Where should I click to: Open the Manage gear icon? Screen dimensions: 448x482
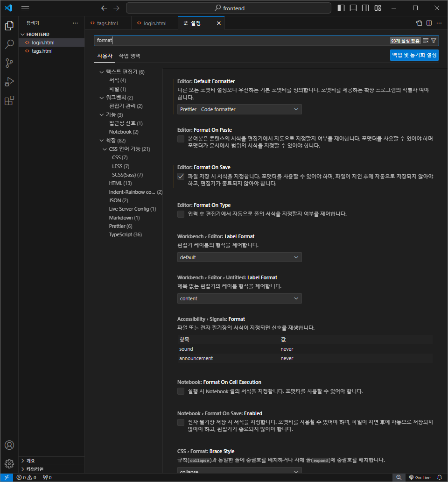click(x=9, y=464)
